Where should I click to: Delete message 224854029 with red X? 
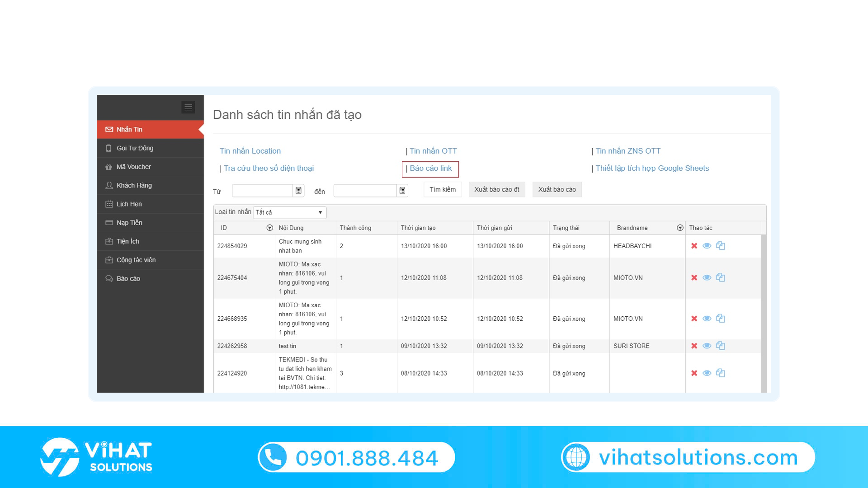click(694, 246)
